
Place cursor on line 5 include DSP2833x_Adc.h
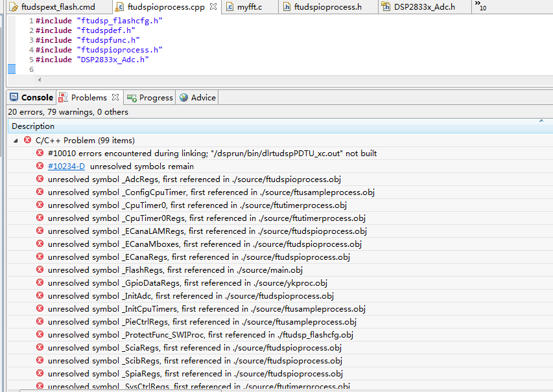(x=93, y=60)
